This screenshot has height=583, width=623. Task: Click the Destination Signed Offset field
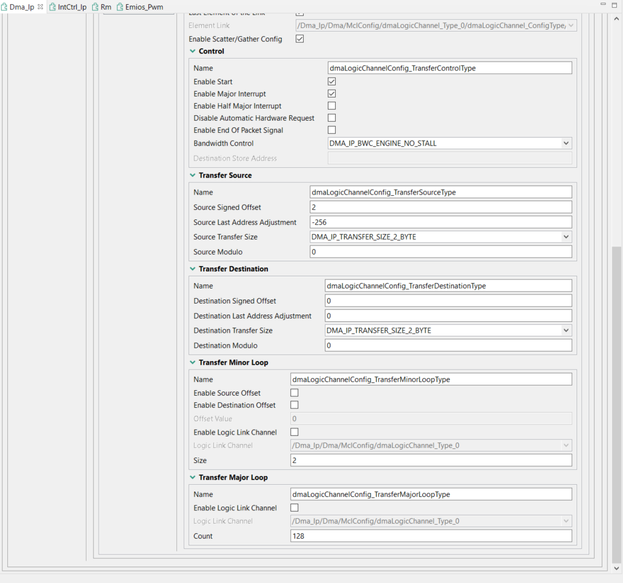pos(448,301)
